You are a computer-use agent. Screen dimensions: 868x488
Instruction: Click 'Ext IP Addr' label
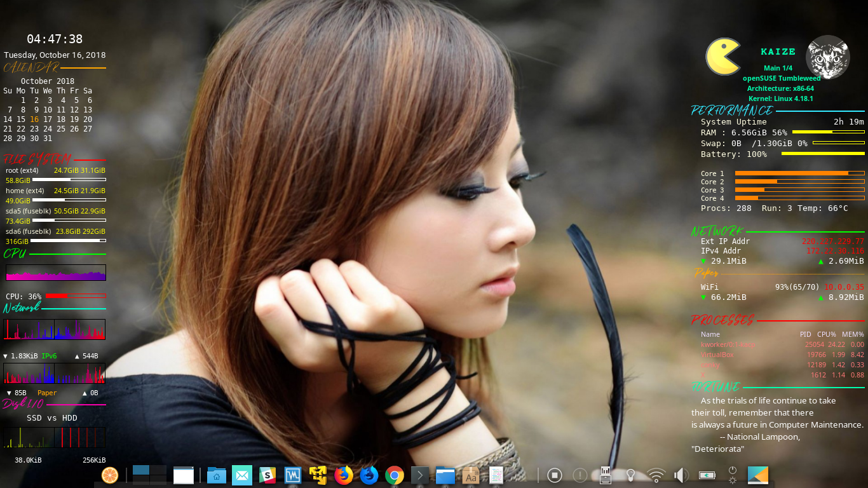(x=725, y=241)
